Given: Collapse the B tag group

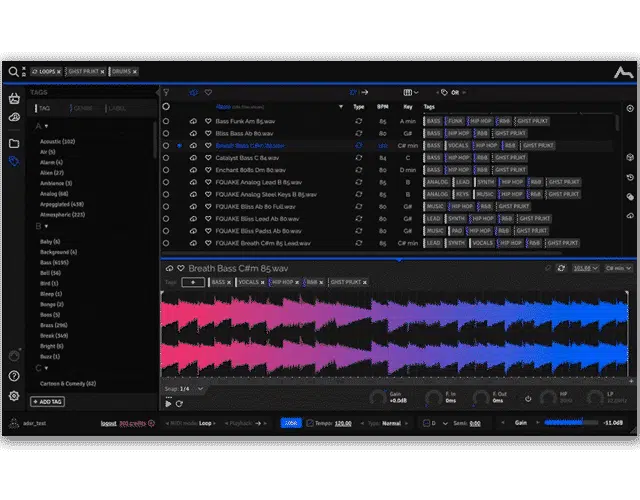Looking at the screenshot, I should click(46, 226).
